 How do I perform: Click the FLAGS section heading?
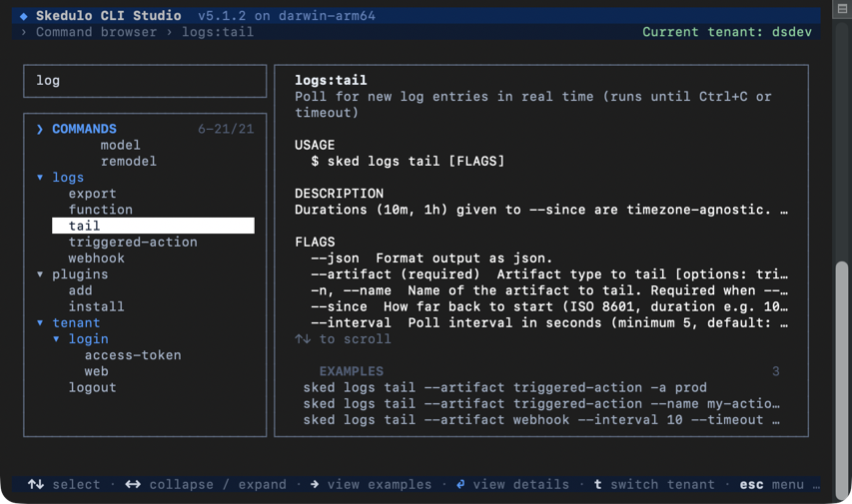[315, 243]
